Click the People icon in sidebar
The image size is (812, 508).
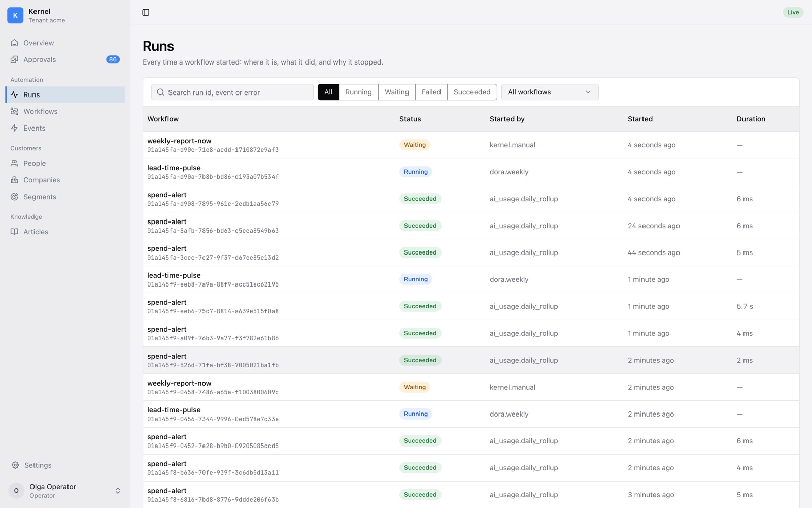14,163
